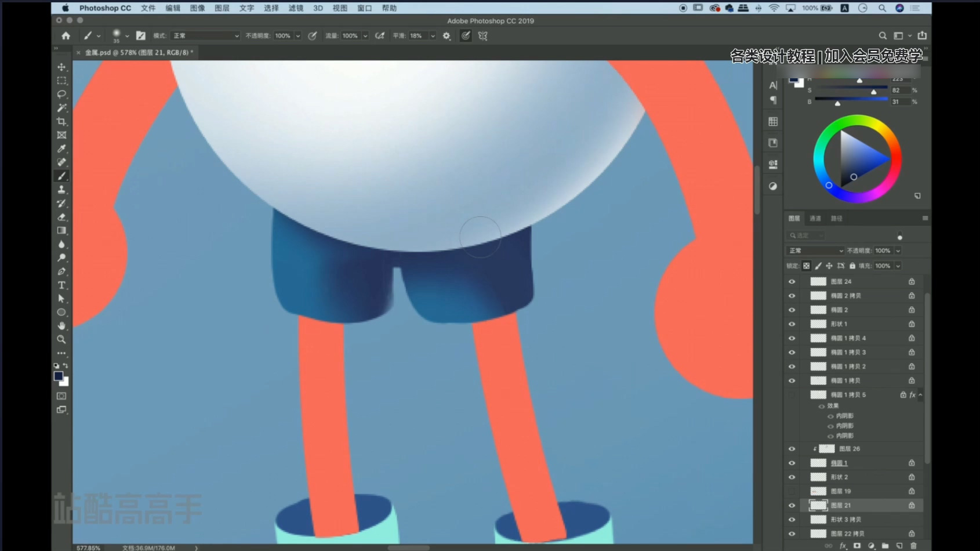980x551 pixels.
Task: Select the Horizontal Type tool
Action: (x=61, y=285)
